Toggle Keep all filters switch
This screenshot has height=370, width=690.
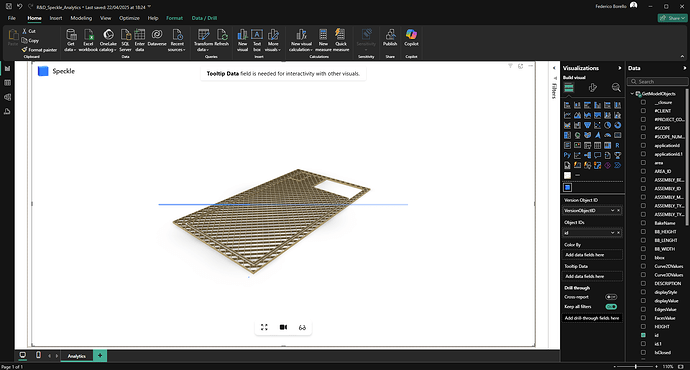point(611,307)
